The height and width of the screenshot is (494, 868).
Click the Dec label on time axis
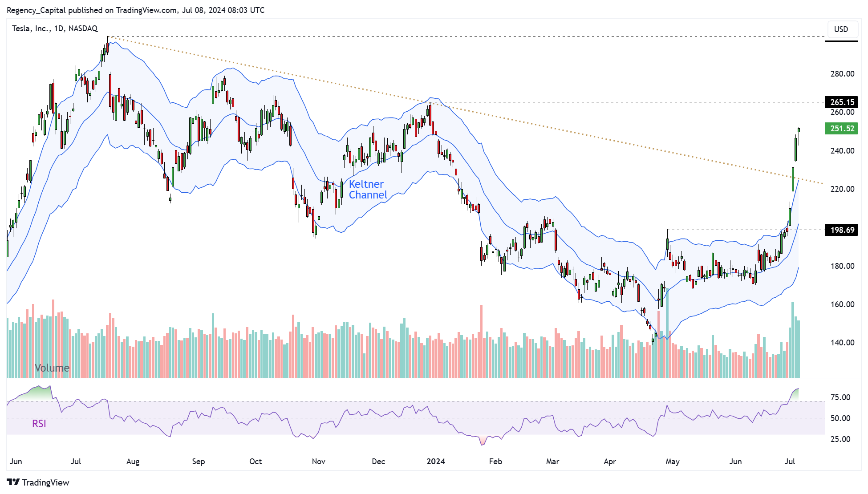[x=378, y=462]
